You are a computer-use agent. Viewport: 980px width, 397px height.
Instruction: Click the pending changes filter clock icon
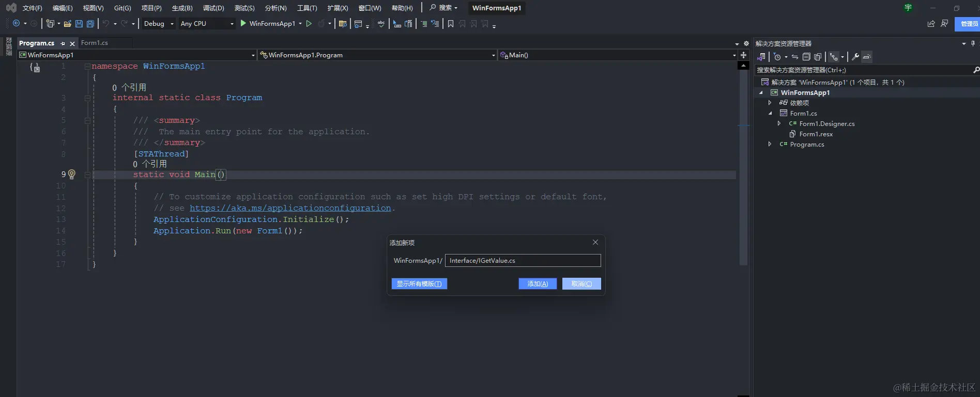777,57
